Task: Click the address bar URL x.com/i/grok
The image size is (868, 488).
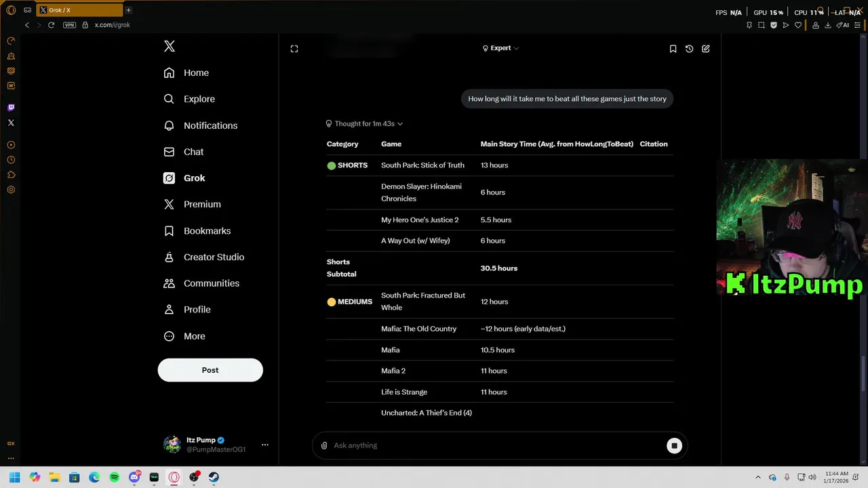Action: point(113,25)
